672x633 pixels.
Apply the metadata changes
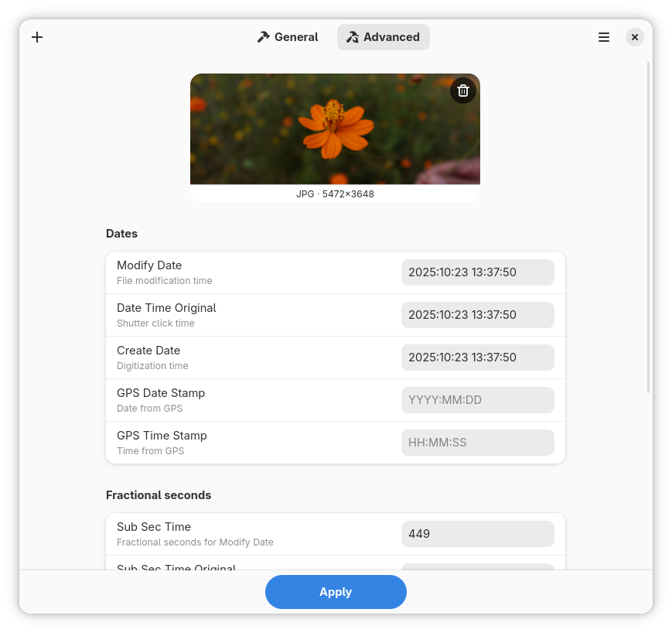336,592
